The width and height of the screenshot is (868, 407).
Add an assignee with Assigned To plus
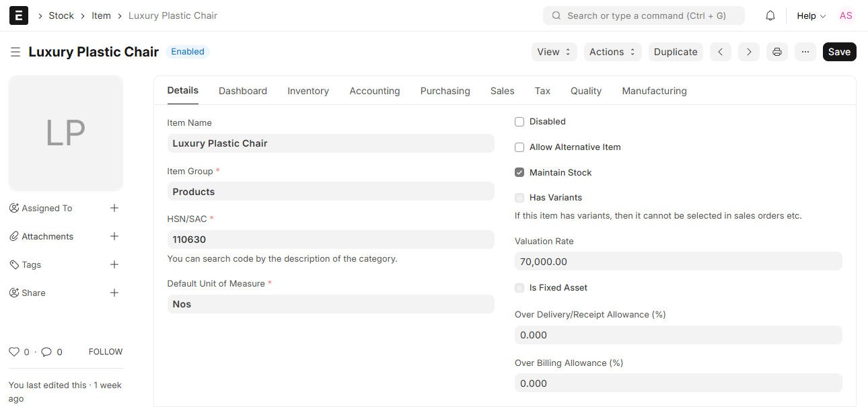tap(114, 208)
